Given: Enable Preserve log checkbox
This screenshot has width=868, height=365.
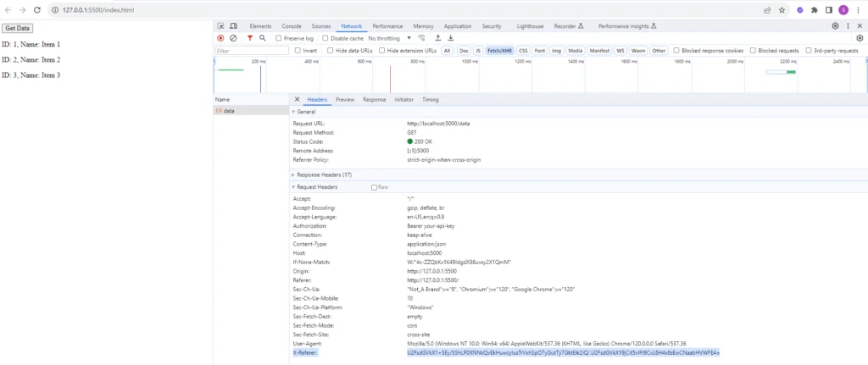Looking at the screenshot, I should [278, 38].
